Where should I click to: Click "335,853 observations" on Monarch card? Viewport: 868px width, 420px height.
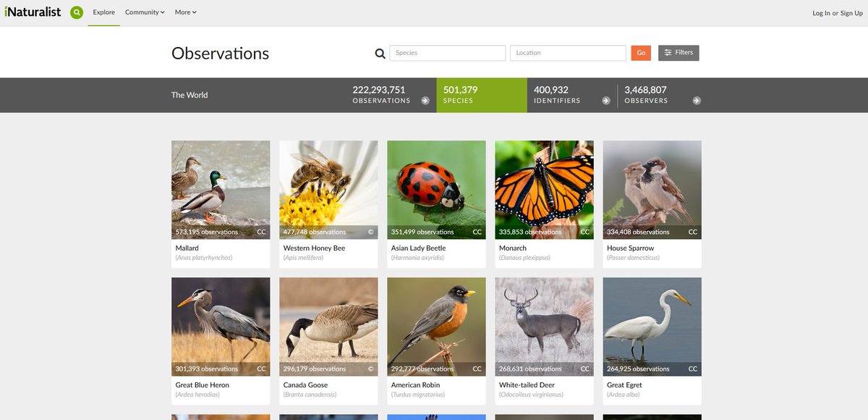(x=529, y=232)
